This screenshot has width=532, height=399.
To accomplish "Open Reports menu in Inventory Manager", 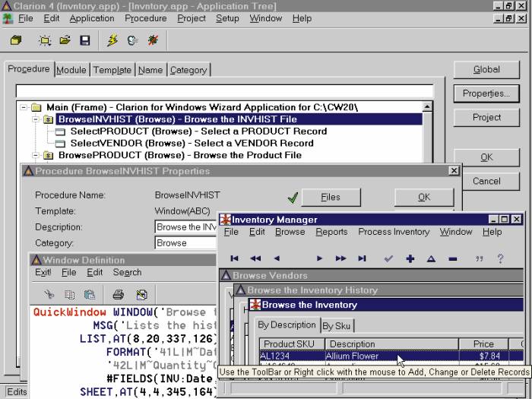I will point(331,232).
